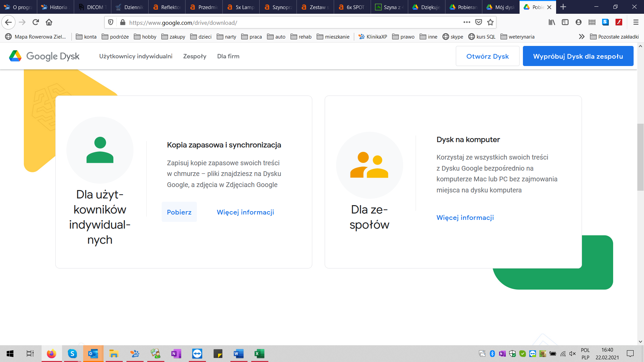Screen dimensions: 644x362
Task: Click Pobierz for Kopia zapasowa
Action: (x=179, y=212)
